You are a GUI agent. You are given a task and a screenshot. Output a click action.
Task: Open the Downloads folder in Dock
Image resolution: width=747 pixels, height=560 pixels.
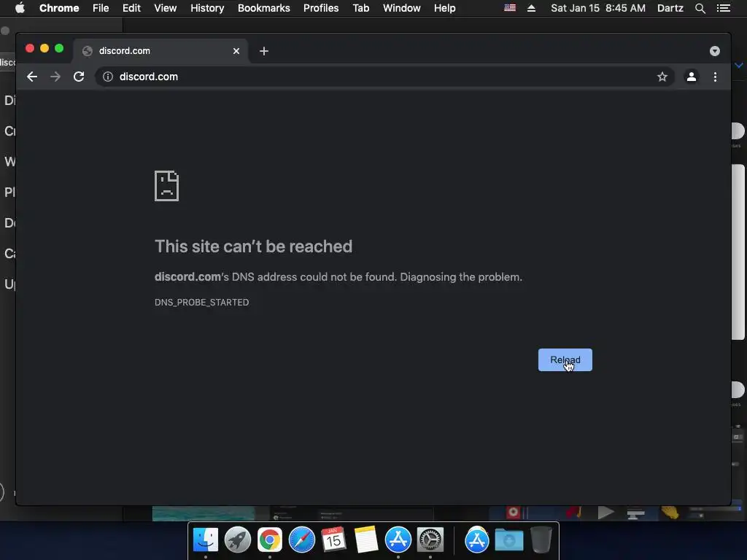(x=508, y=540)
